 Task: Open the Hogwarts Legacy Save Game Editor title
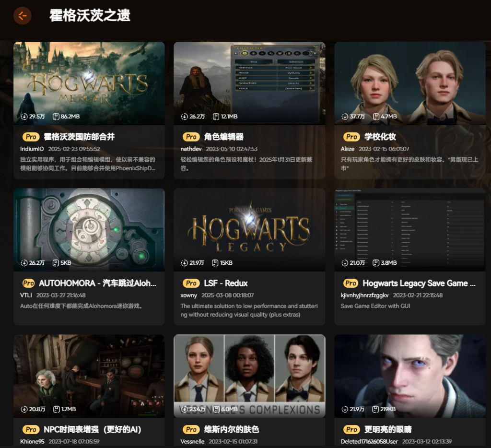click(x=419, y=283)
